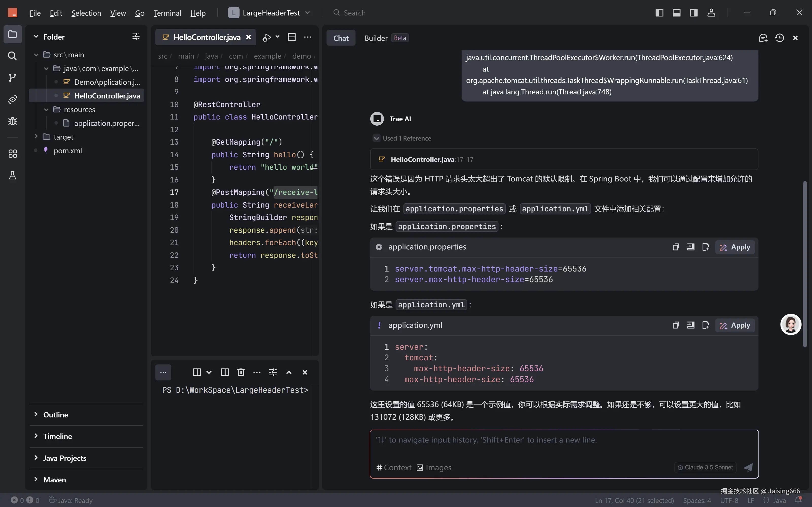
Task: Kill terminal with the trash icon
Action: tap(241, 372)
